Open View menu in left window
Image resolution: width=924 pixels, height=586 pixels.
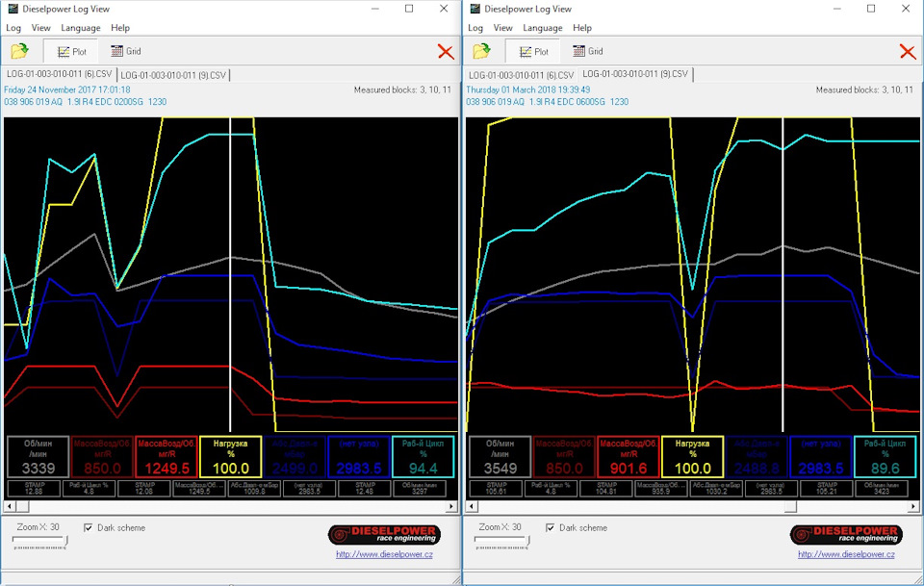(40, 28)
